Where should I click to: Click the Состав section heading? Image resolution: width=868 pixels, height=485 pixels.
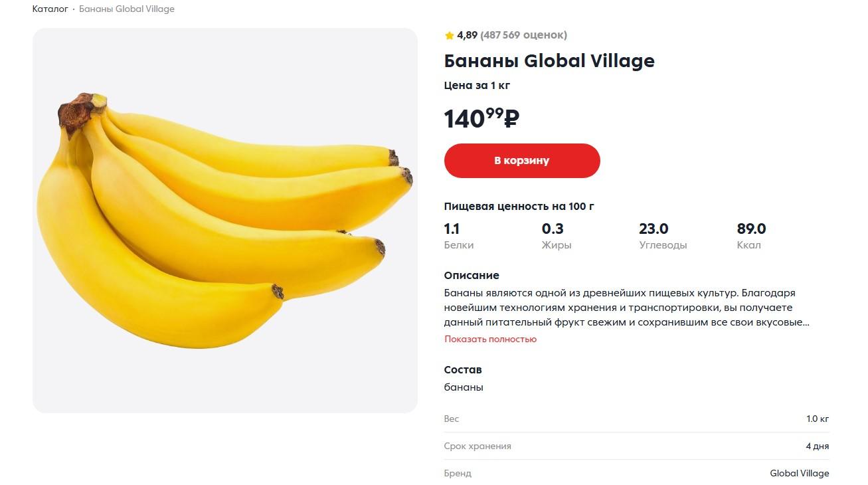tap(463, 370)
